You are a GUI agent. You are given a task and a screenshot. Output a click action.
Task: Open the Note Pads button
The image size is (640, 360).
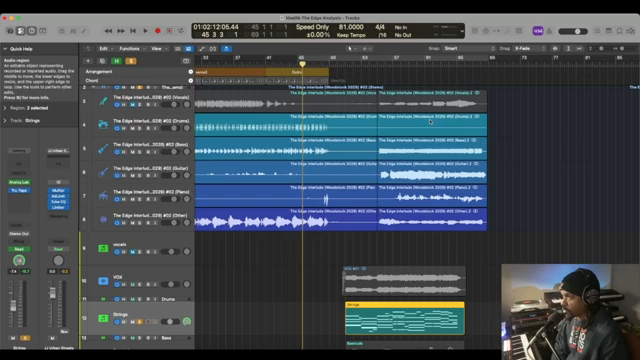tap(609, 31)
